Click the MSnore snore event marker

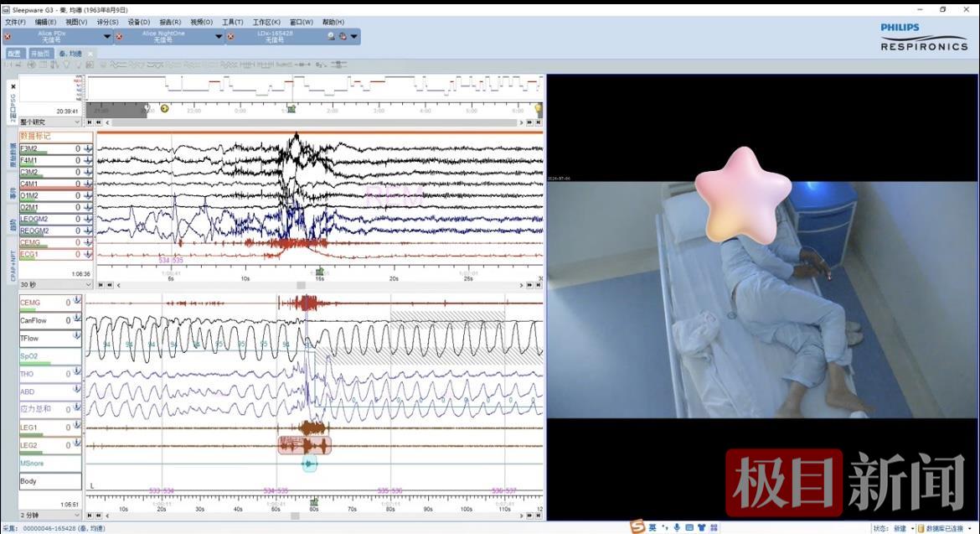[x=309, y=464]
